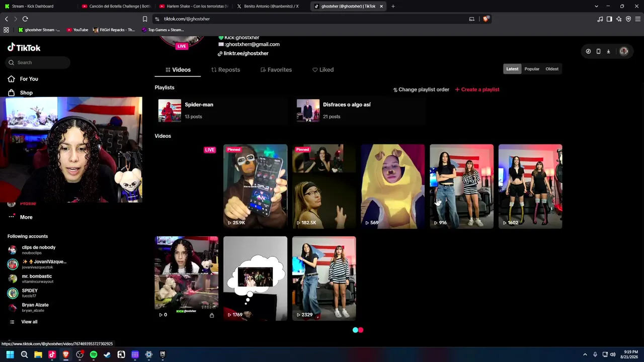The image size is (644, 362).
Task: Open the browser apps grid icon
Action: (6, 30)
